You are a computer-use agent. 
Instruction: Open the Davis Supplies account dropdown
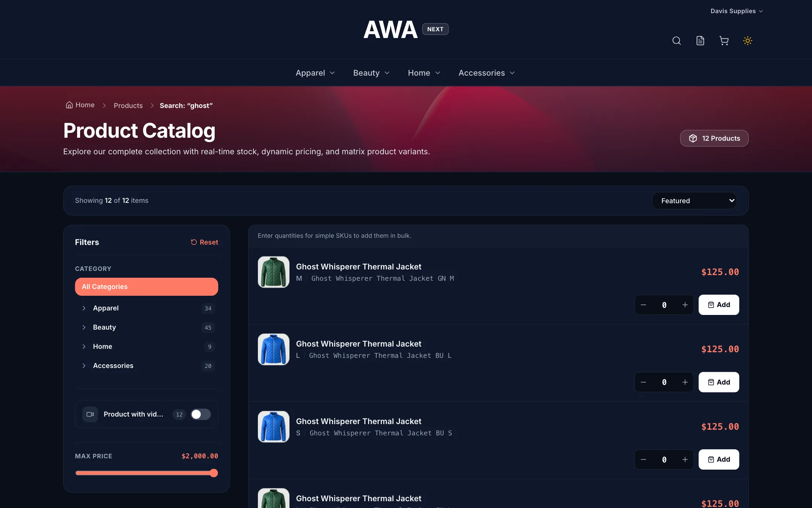point(736,11)
